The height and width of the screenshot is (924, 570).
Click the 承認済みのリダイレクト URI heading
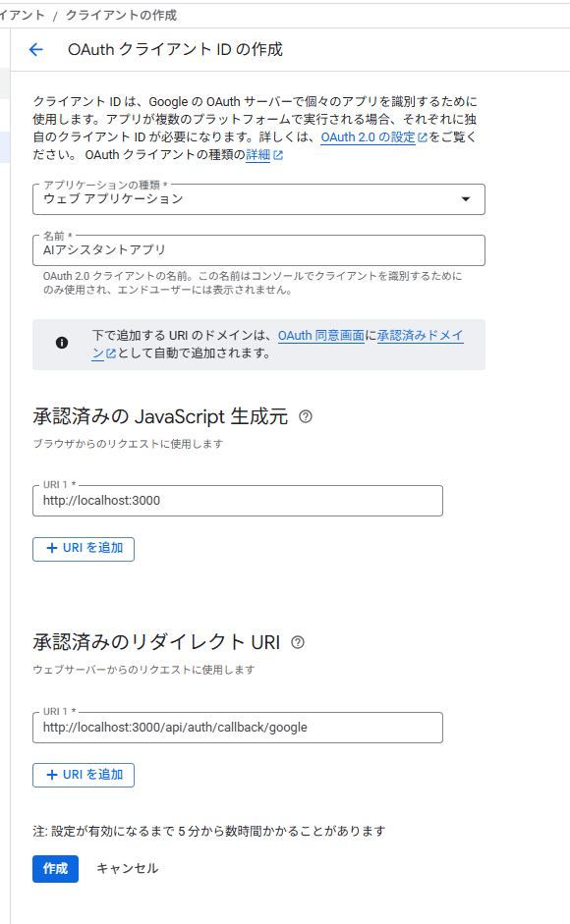click(156, 642)
